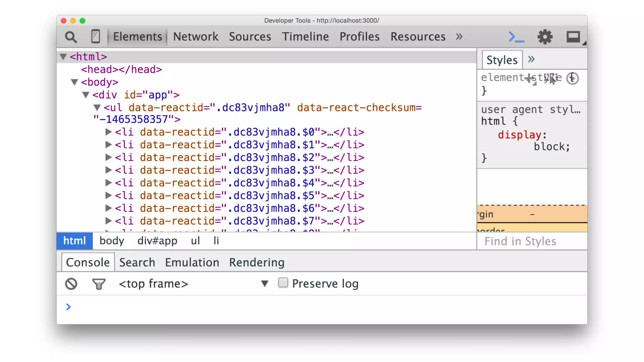Click the magnifier inspect element icon
The height and width of the screenshot is (362, 644).
pos(71,37)
